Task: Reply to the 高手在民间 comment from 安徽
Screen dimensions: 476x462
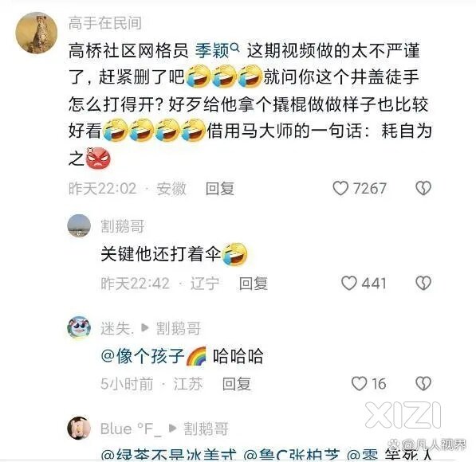Action: [x=220, y=188]
